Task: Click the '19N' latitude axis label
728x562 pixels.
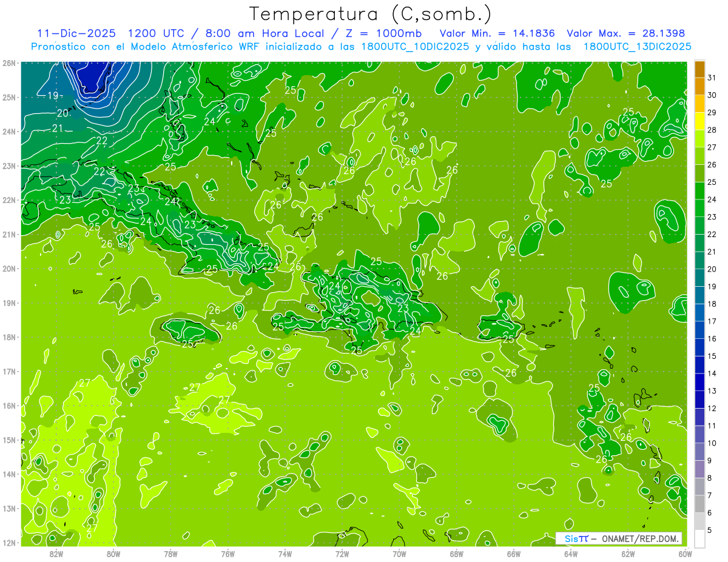Action: (9, 303)
